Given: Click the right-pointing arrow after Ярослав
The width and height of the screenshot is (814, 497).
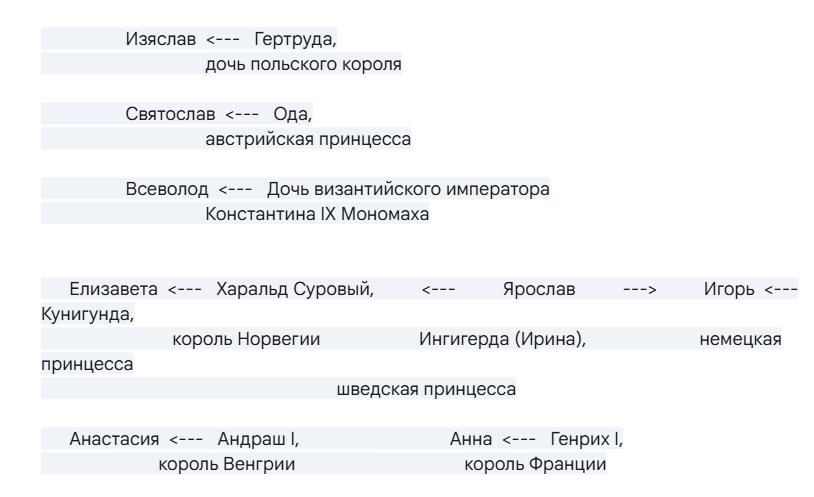Looking at the screenshot, I should pos(639,290).
